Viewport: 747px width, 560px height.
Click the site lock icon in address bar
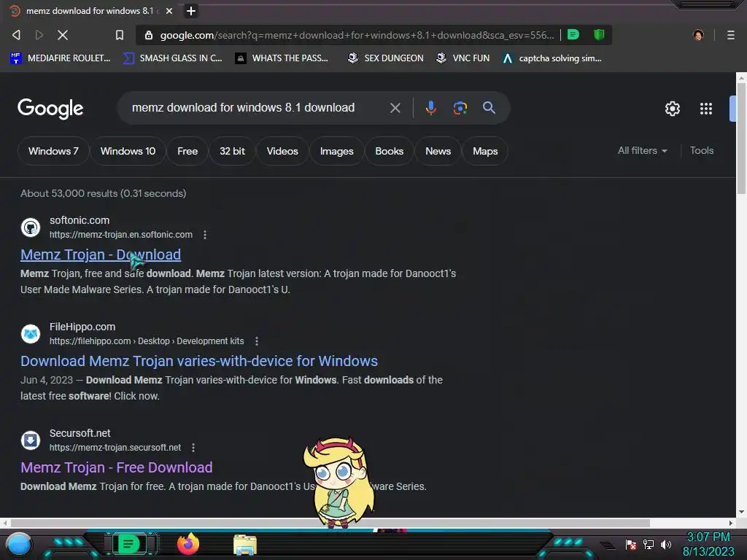pyautogui.click(x=149, y=35)
